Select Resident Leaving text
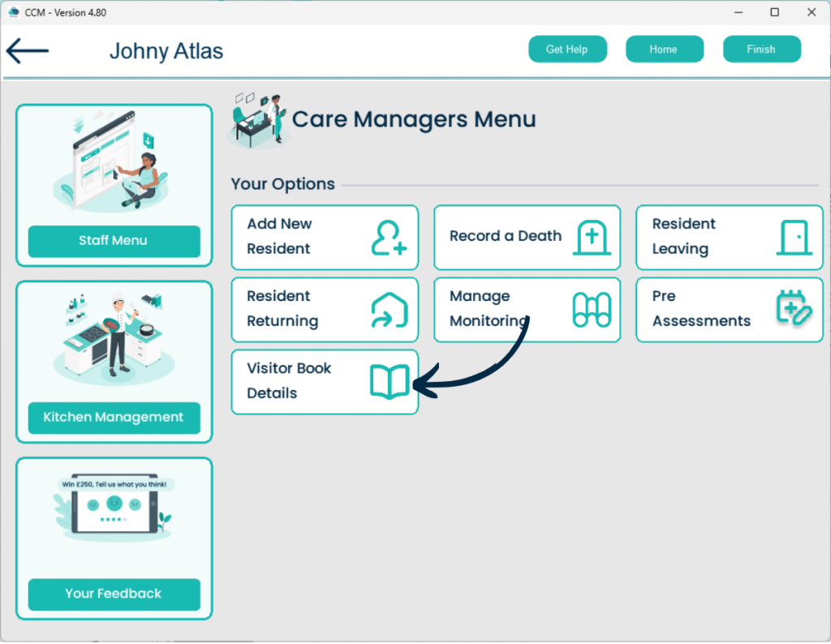The height and width of the screenshot is (644, 831). point(683,236)
